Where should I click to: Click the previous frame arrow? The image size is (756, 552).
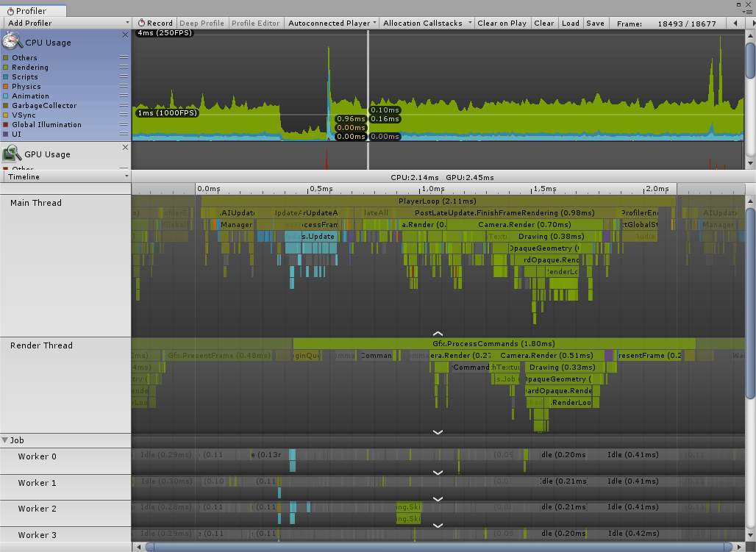tap(736, 23)
